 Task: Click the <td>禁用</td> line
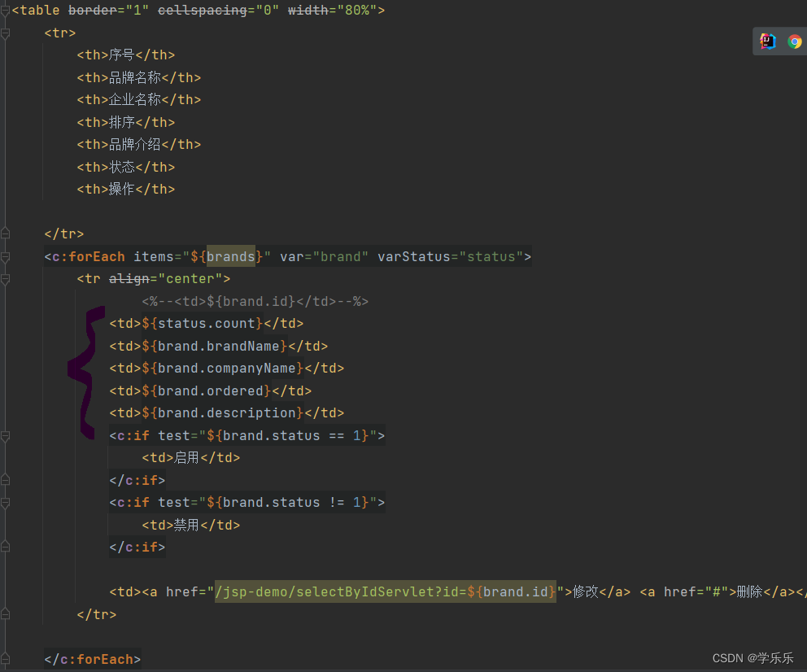[x=190, y=525]
